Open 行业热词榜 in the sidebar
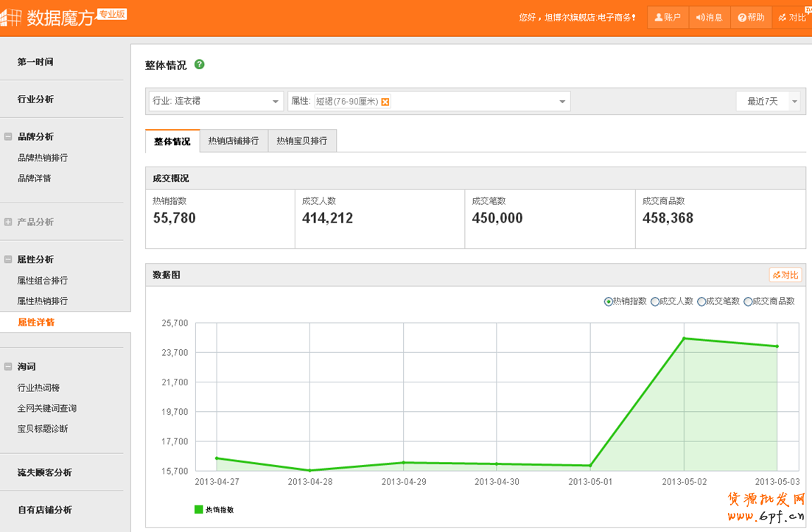This screenshot has height=532, width=812. (38, 388)
